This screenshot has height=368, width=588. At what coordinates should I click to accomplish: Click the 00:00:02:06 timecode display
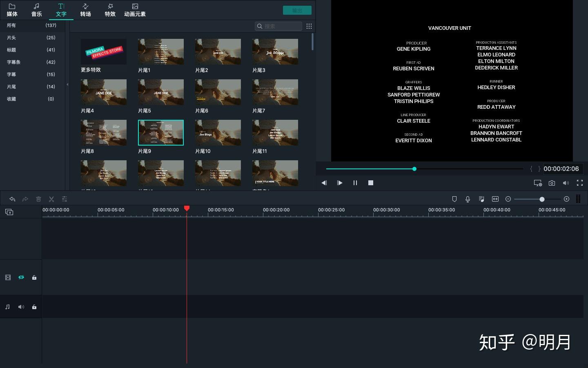pos(561,169)
